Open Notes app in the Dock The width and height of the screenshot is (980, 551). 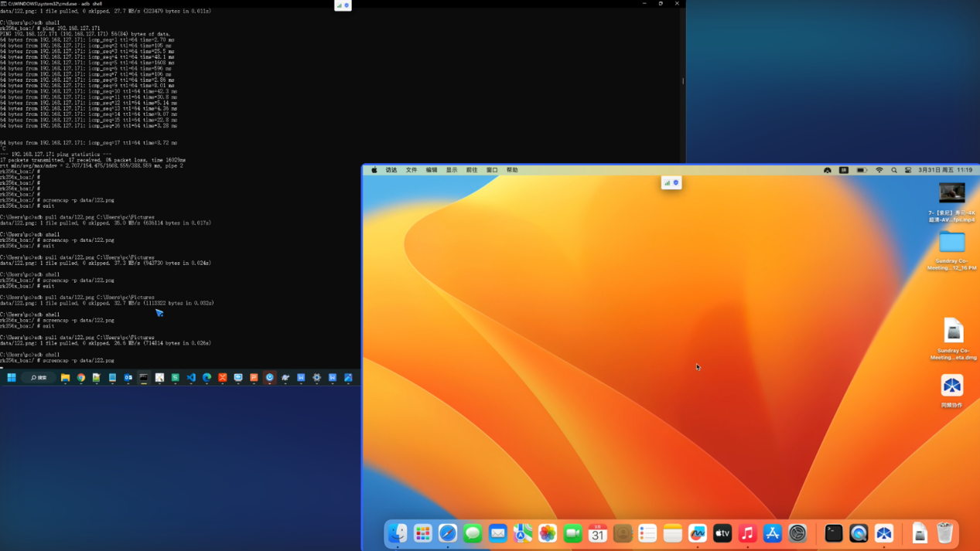tap(673, 533)
